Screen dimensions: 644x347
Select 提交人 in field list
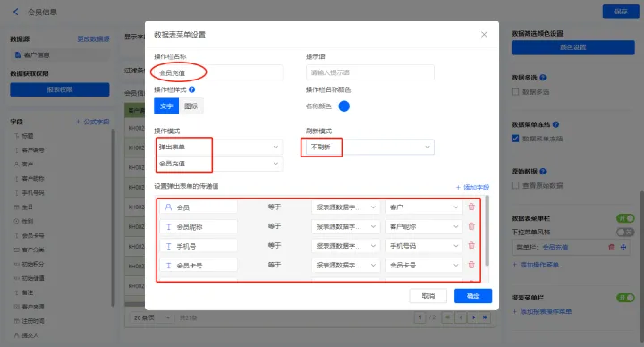(x=30, y=335)
